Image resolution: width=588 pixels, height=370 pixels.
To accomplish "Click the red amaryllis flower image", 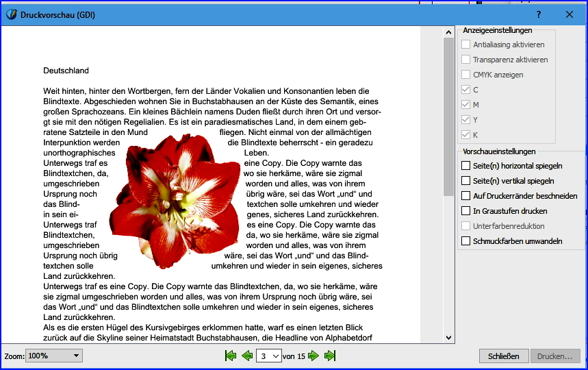I will click(175, 201).
